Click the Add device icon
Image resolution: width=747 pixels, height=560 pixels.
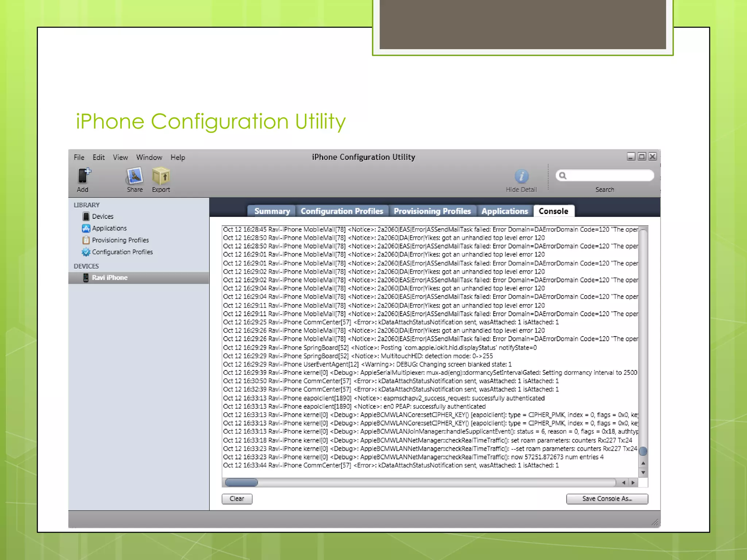click(x=84, y=176)
